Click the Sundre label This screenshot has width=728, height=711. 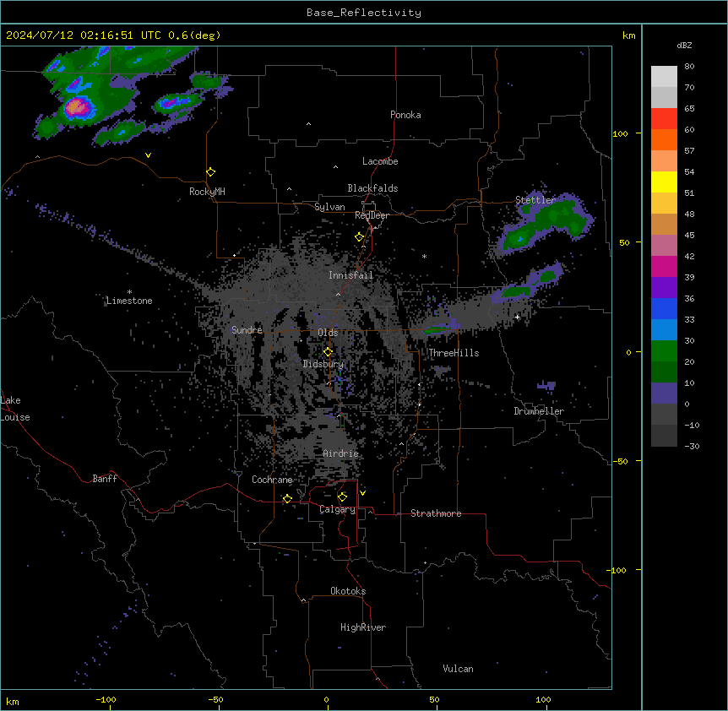[x=247, y=330]
